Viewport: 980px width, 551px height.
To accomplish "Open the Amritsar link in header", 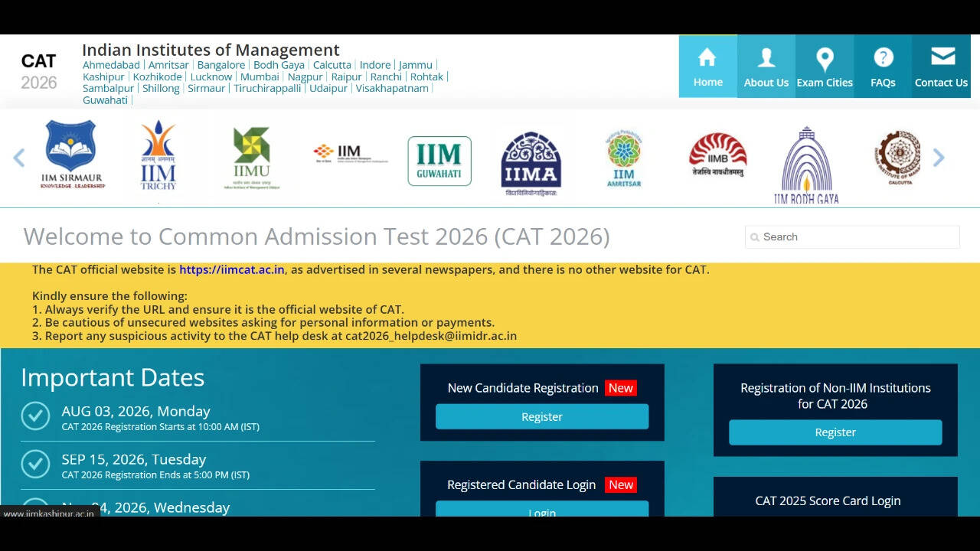I will pos(168,65).
